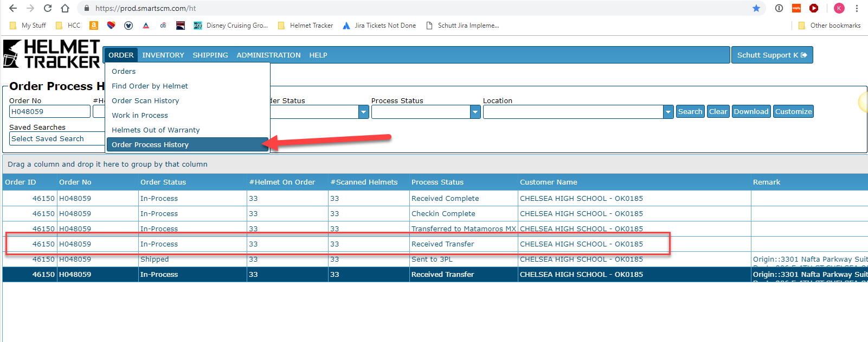Open the ORDER menu
The width and height of the screenshot is (868, 342).
point(121,55)
